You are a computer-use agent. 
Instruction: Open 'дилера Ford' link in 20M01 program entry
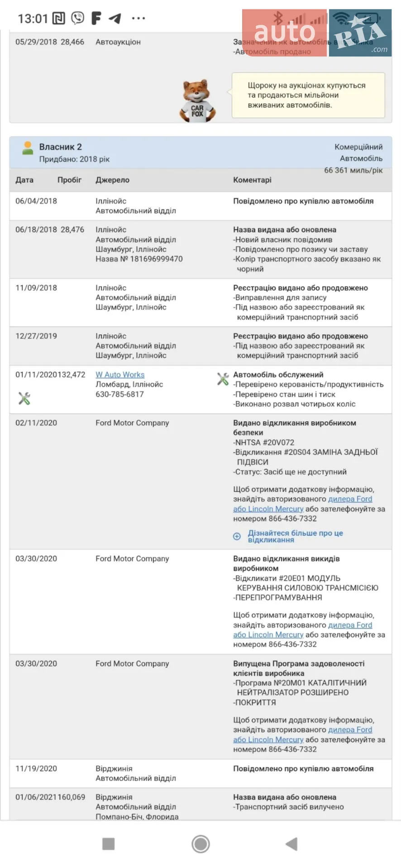[350, 730]
